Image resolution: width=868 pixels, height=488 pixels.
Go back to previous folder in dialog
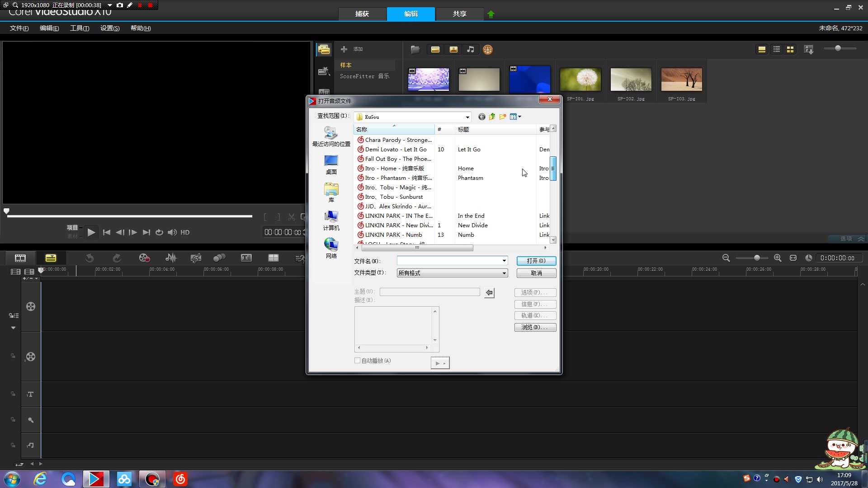(x=482, y=117)
